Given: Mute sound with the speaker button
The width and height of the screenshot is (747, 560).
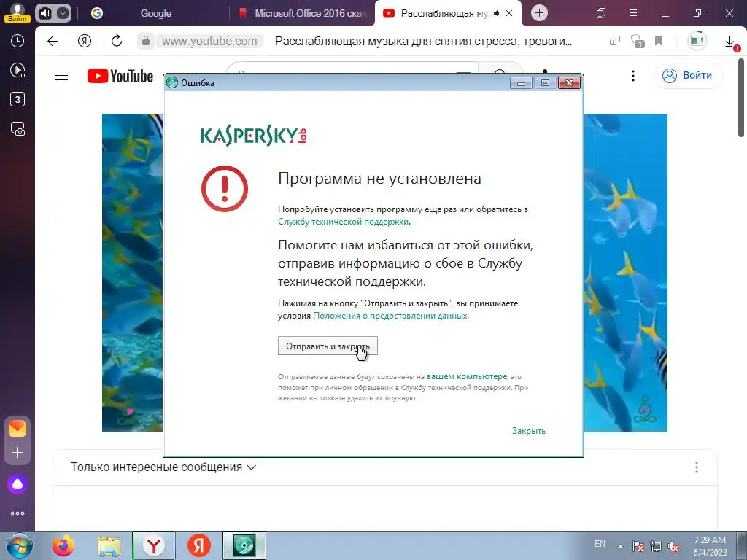Looking at the screenshot, I should tap(44, 13).
